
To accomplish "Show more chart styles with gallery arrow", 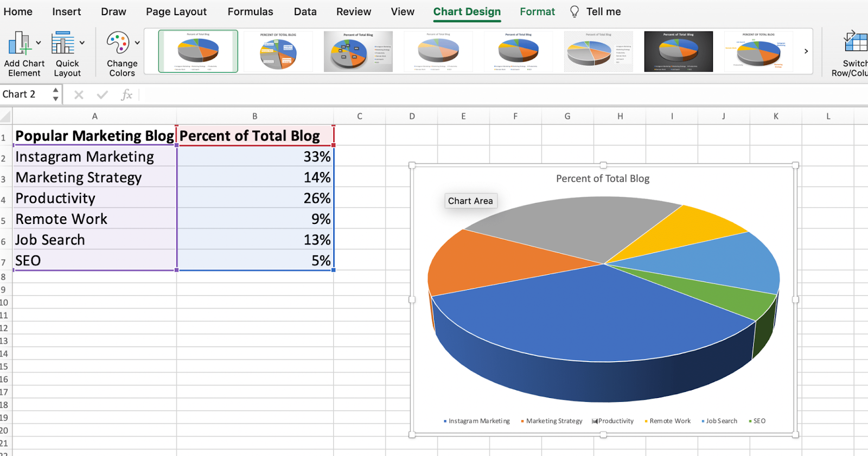I will 806,51.
